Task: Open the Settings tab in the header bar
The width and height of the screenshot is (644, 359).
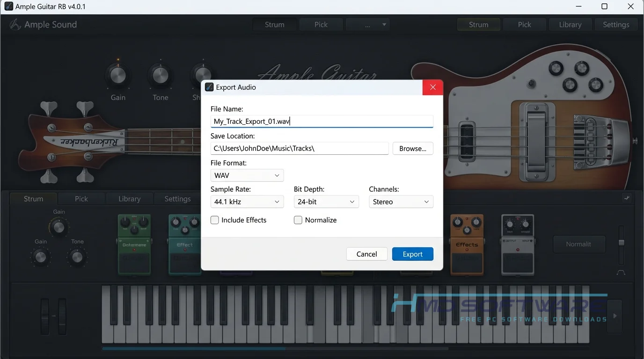Action: point(616,25)
